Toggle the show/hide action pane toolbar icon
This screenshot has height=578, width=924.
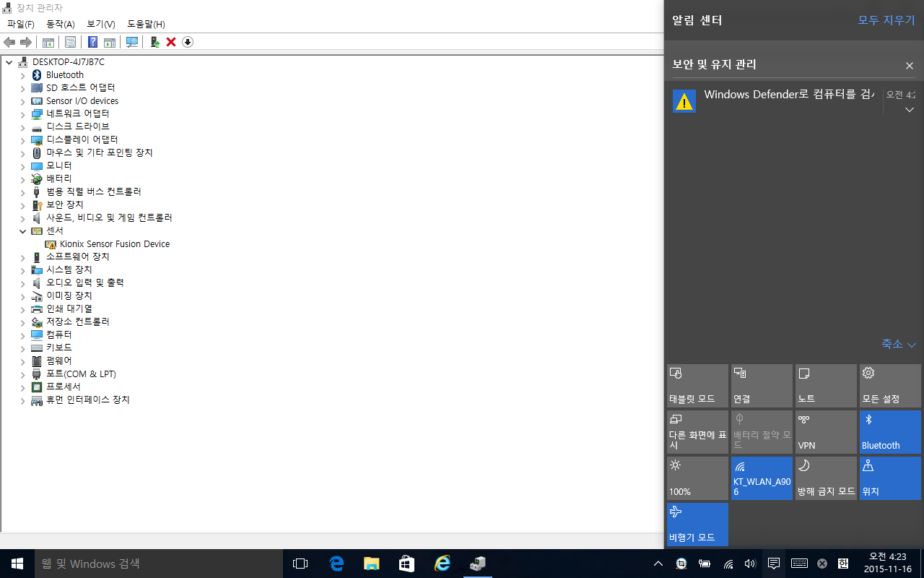110,42
